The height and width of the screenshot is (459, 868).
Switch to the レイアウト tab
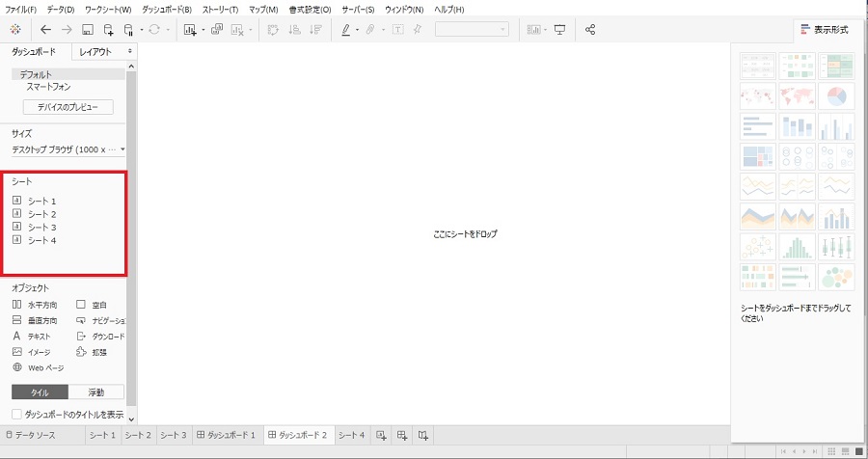(x=95, y=52)
